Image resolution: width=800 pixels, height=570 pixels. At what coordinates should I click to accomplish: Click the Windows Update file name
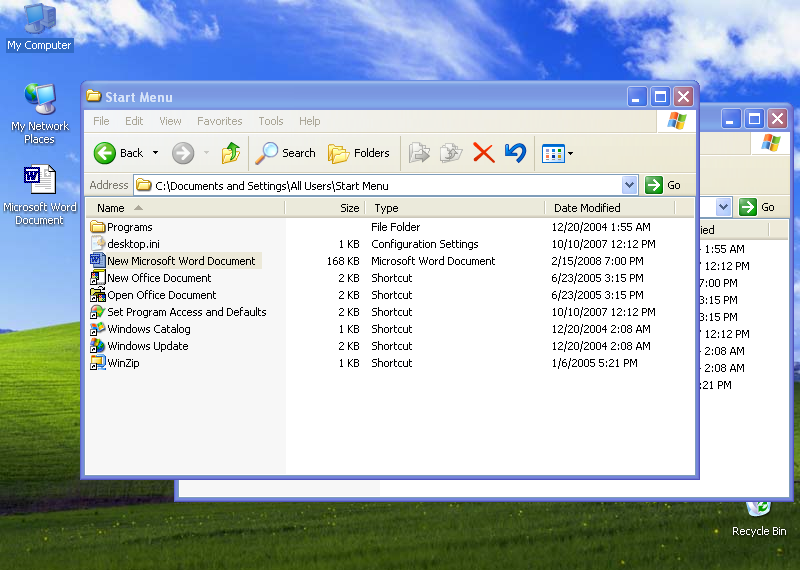(x=147, y=346)
